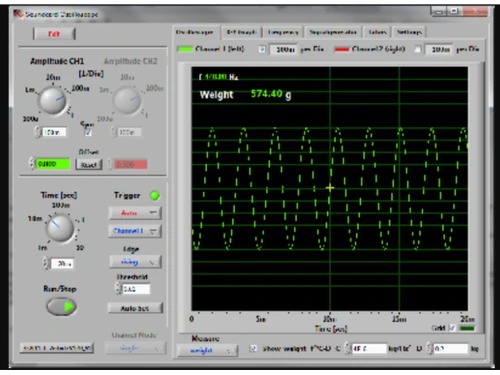The image size is (500, 375).
Task: Maximize the Soundcard Oscilloscope window
Action: point(454,11)
